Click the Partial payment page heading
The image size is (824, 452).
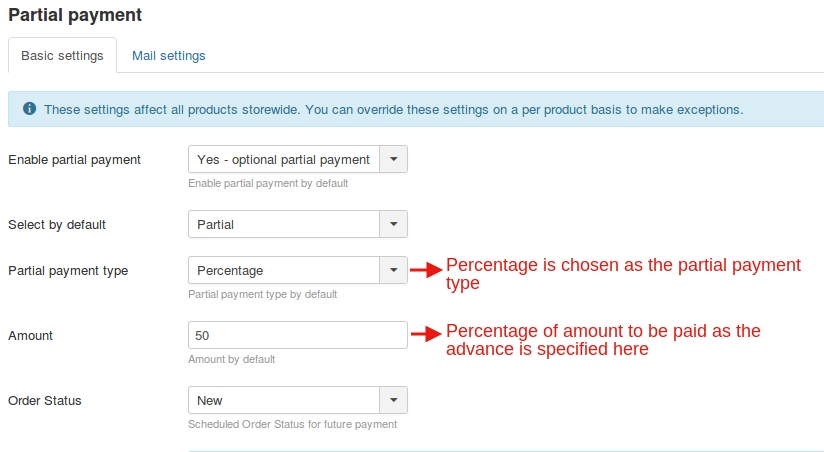coord(75,15)
